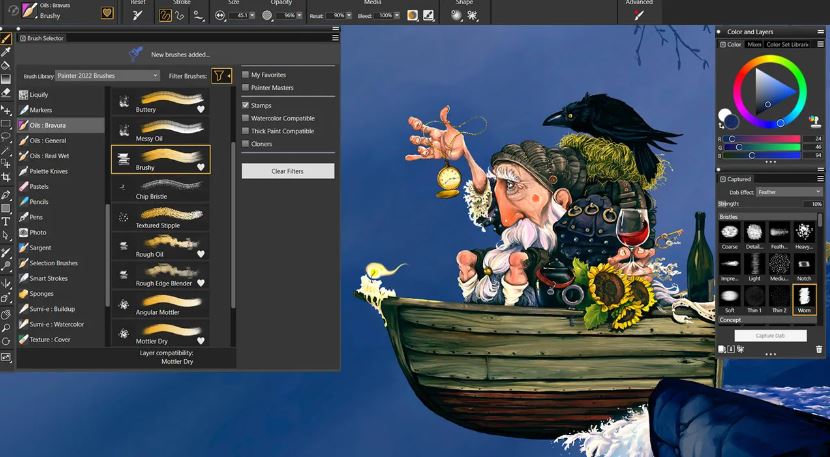
Task: Click the color mixing rainbow icon
Action: point(816,120)
